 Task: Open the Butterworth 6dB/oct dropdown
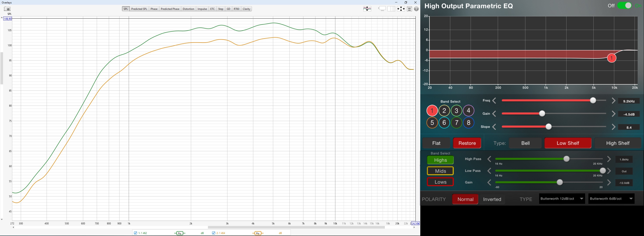click(611, 199)
